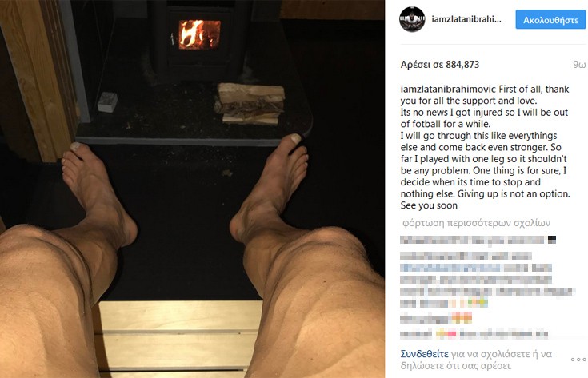The height and width of the screenshot is (378, 588).
Task: View the Αρέσει σε 884,873 likes list
Action: [440, 65]
